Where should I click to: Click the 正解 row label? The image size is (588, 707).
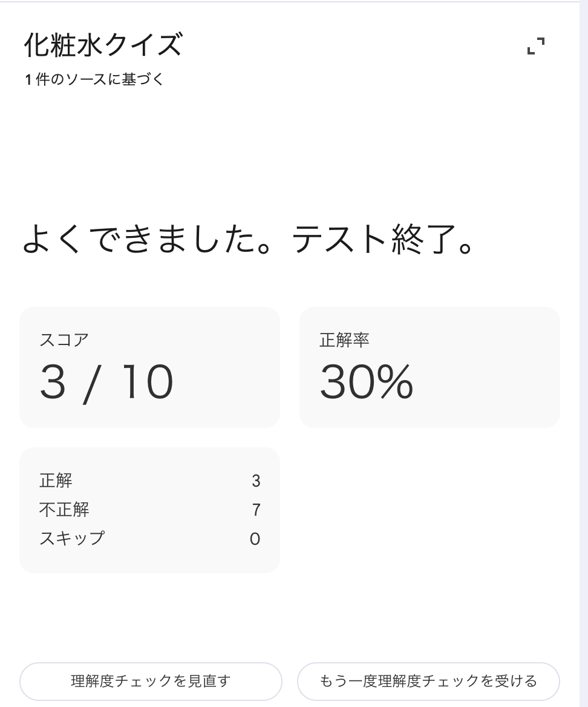pyautogui.click(x=56, y=481)
